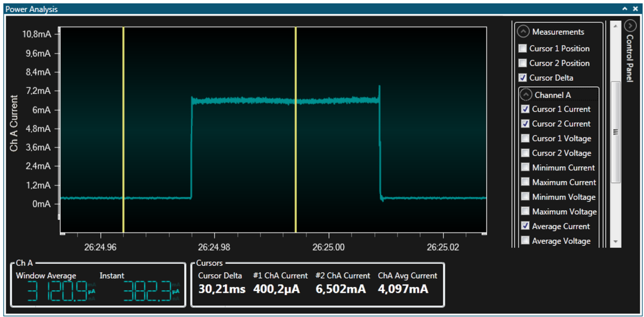644x317 pixels.
Task: Click the Instant current digital readout
Action: (x=148, y=291)
